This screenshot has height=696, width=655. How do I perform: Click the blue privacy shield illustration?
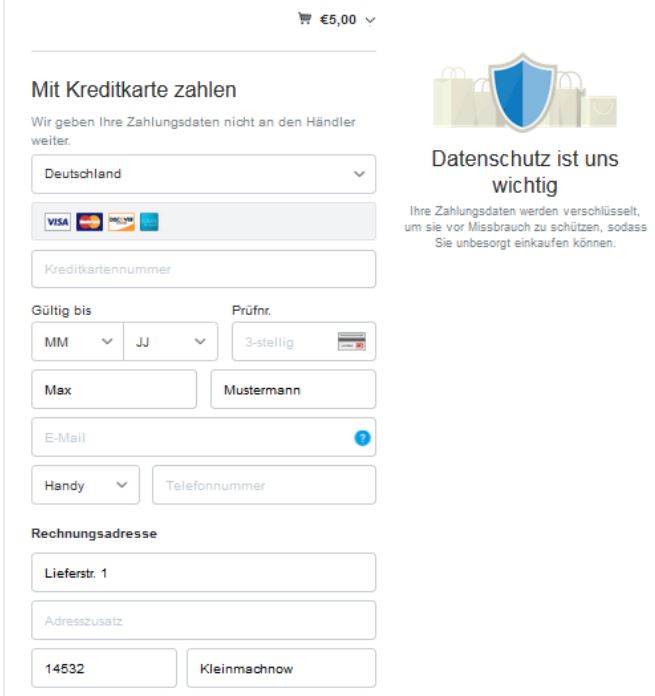[523, 92]
